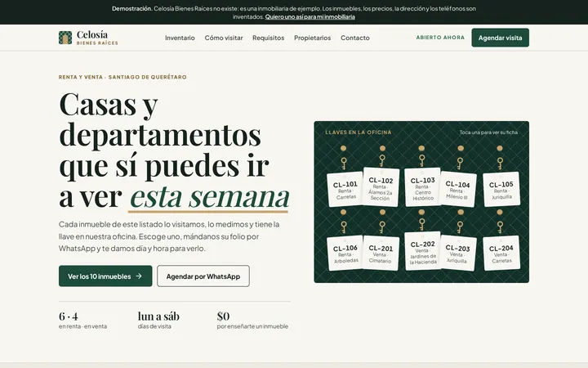The height and width of the screenshot is (368, 588).
Task: Click the key icon above CL-202
Action: pyautogui.click(x=422, y=224)
